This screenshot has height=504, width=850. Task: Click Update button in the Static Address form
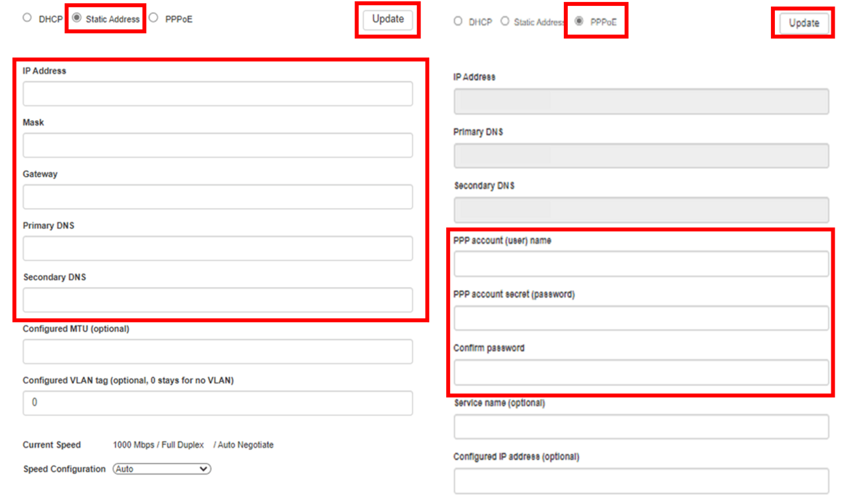point(388,19)
